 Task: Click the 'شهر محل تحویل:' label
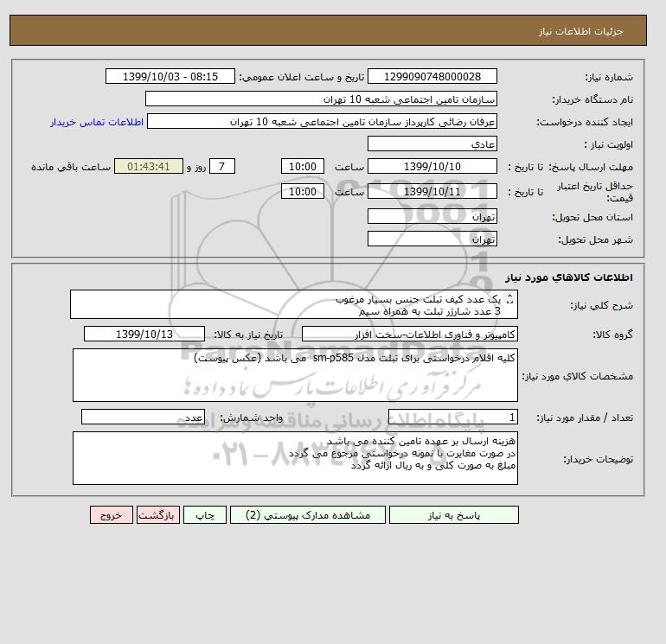coord(595,239)
